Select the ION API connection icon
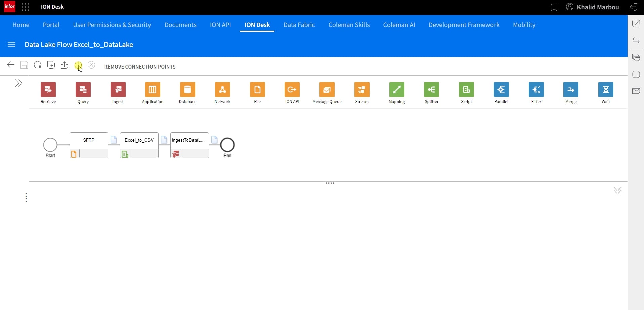This screenshot has width=644, height=310. pos(292,90)
